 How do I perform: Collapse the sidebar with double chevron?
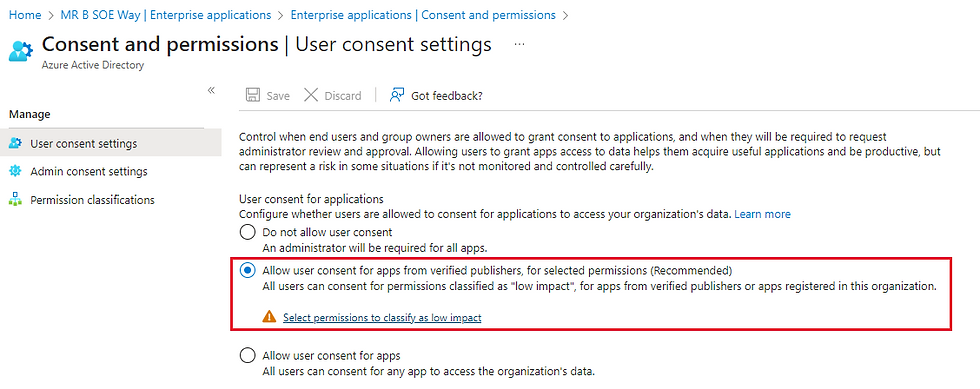(211, 91)
